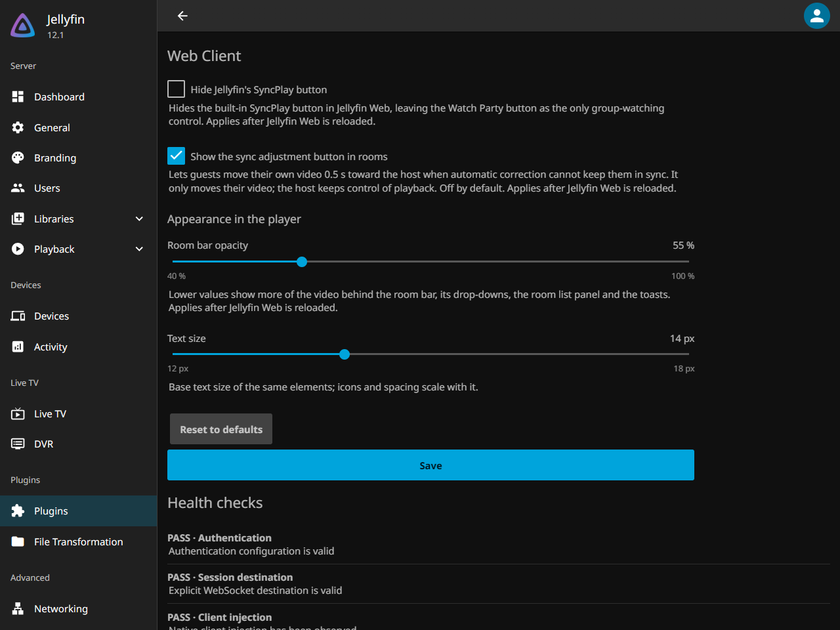Click the Activity chart icon
This screenshot has width=840, height=630.
(x=18, y=346)
